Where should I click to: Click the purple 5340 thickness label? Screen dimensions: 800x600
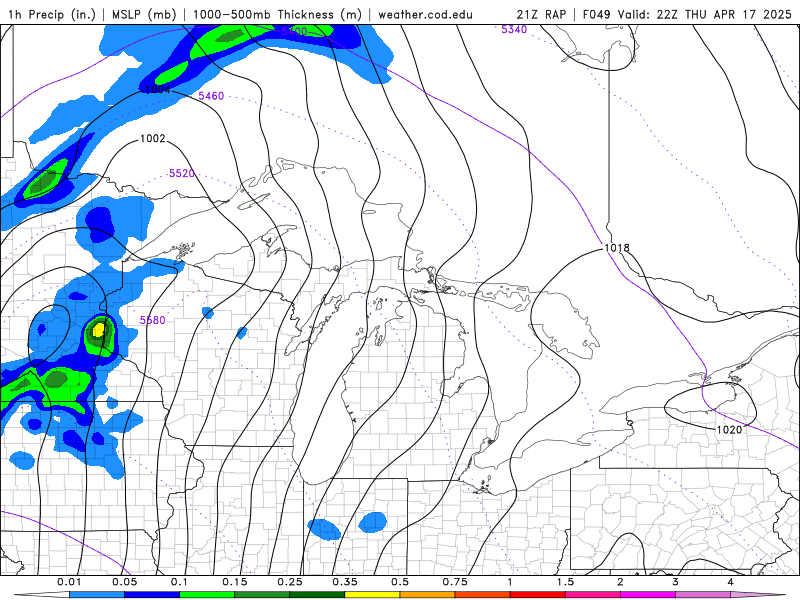click(x=514, y=30)
